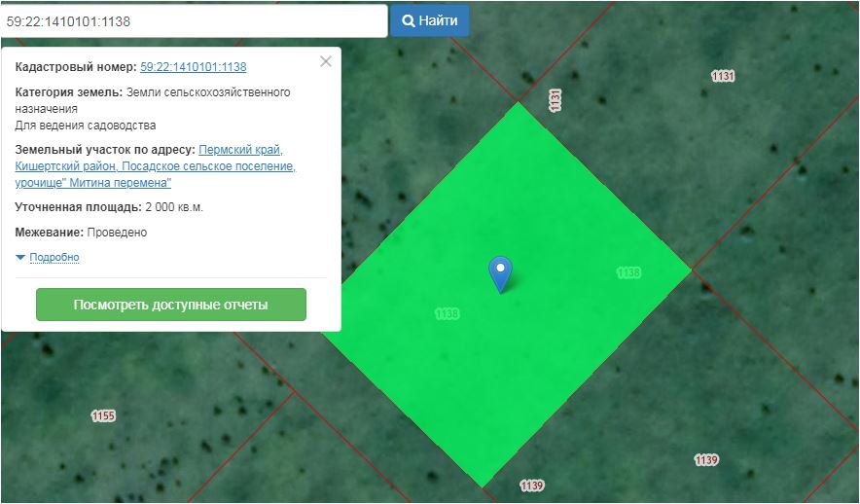Click the 1139 label in lower right parcel
The image size is (860, 504).
point(706,459)
